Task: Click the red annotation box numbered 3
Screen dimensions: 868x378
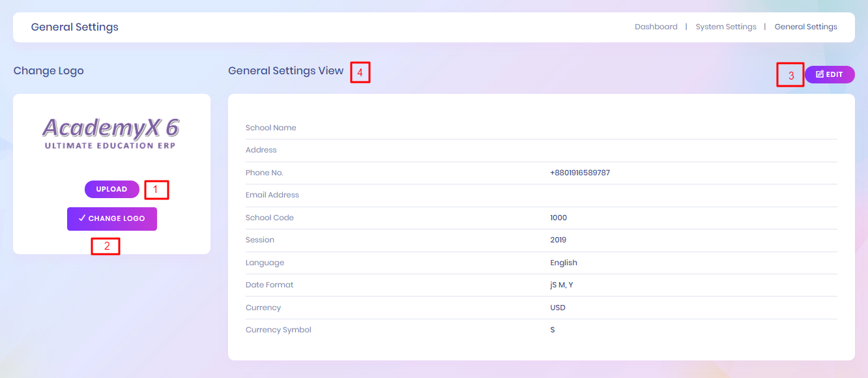Action: (x=790, y=75)
